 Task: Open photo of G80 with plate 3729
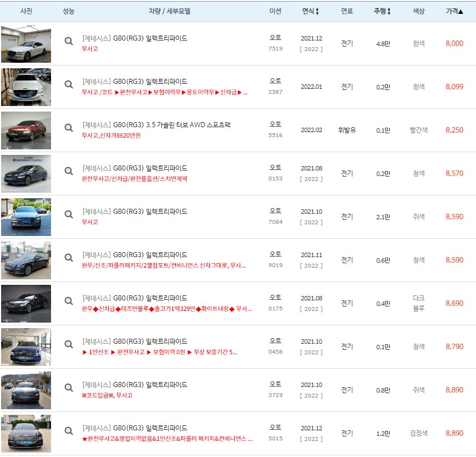(26, 390)
